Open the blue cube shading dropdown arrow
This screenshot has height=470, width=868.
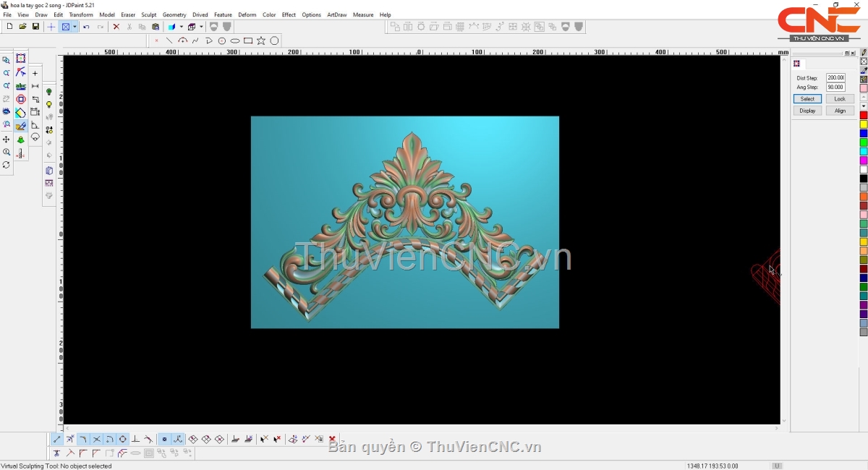181,27
